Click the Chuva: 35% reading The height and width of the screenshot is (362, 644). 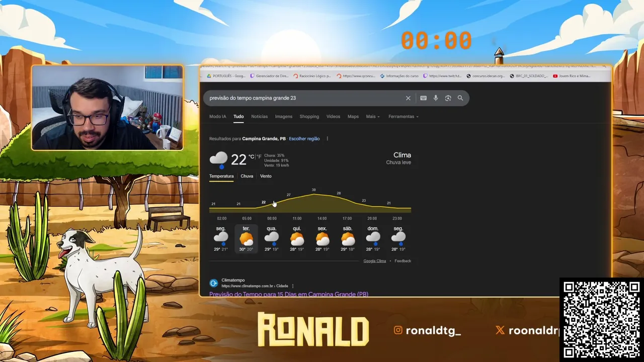(274, 156)
